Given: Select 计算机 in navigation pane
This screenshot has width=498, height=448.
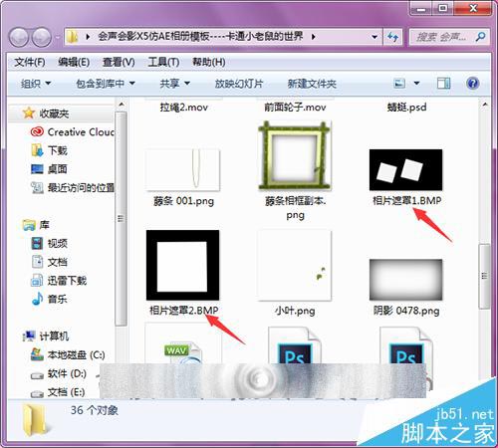Looking at the screenshot, I should [x=46, y=336].
